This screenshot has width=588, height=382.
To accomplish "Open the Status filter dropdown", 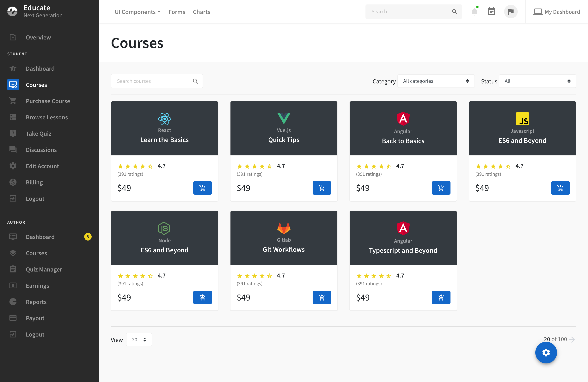I will (537, 81).
